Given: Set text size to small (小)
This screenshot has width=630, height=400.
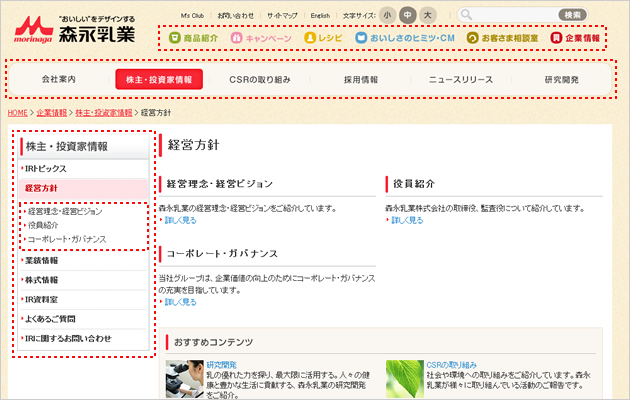Looking at the screenshot, I should [387, 15].
